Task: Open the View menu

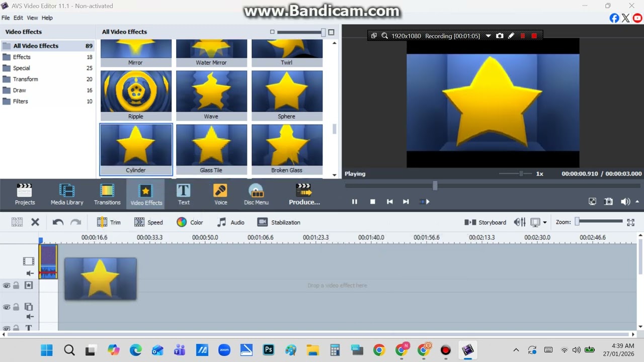Action: 32,18
